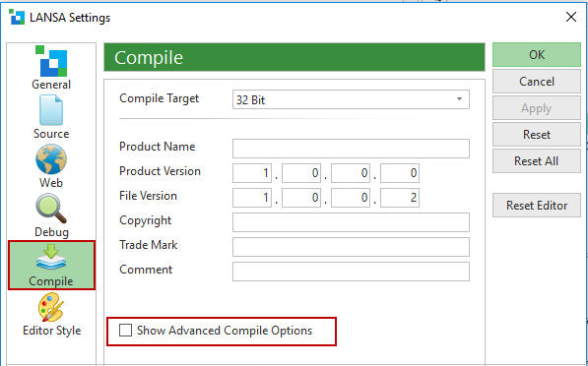Select the Compile category icon

pyautogui.click(x=51, y=266)
